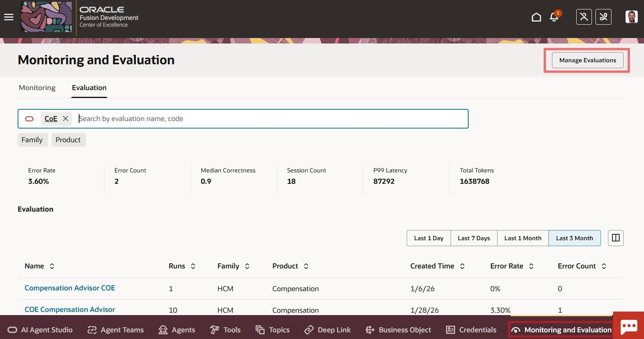Open the column layout settings icon
Viewport: 644px width, 339px height.
[x=615, y=238]
